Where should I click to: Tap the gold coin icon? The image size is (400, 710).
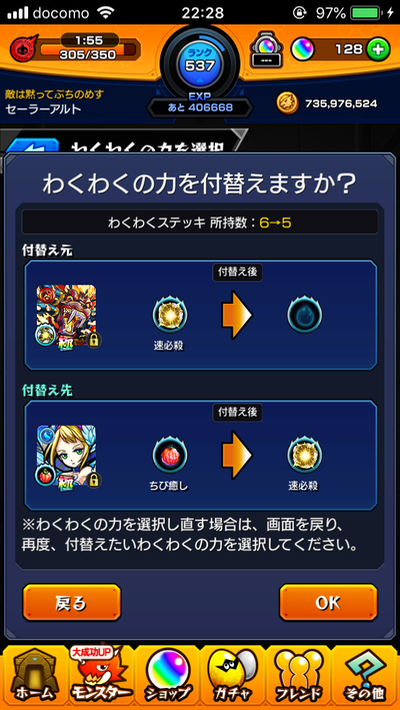pyautogui.click(x=288, y=103)
